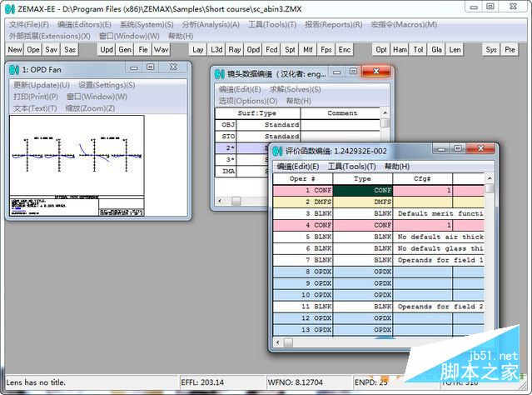Screen dimensions: 532x395
Task: Open the main window Tools menu
Action: pyautogui.click(x=272, y=25)
